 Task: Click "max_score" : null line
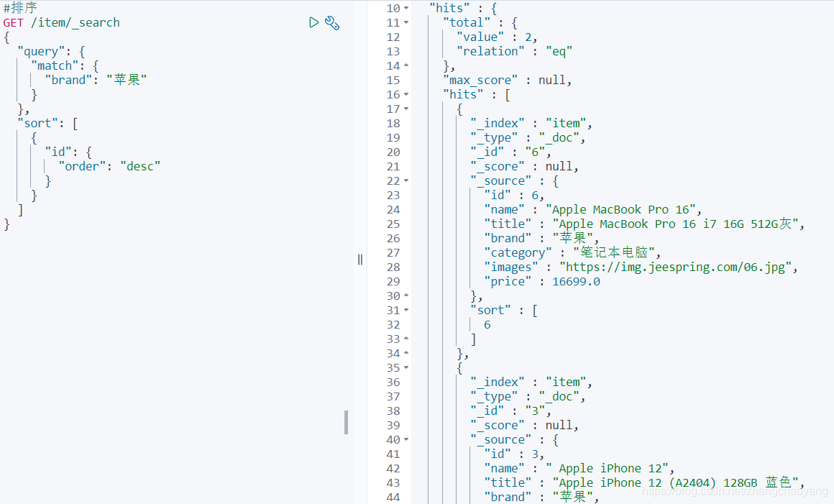(x=508, y=80)
